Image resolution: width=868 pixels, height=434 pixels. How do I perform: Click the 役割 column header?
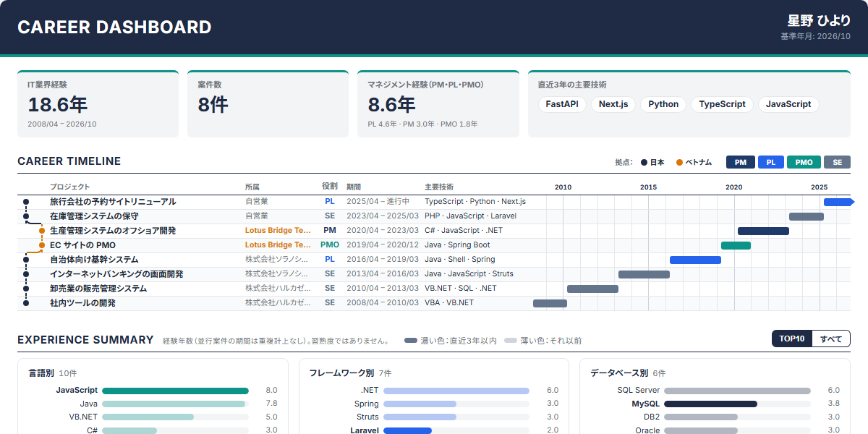[x=330, y=187]
